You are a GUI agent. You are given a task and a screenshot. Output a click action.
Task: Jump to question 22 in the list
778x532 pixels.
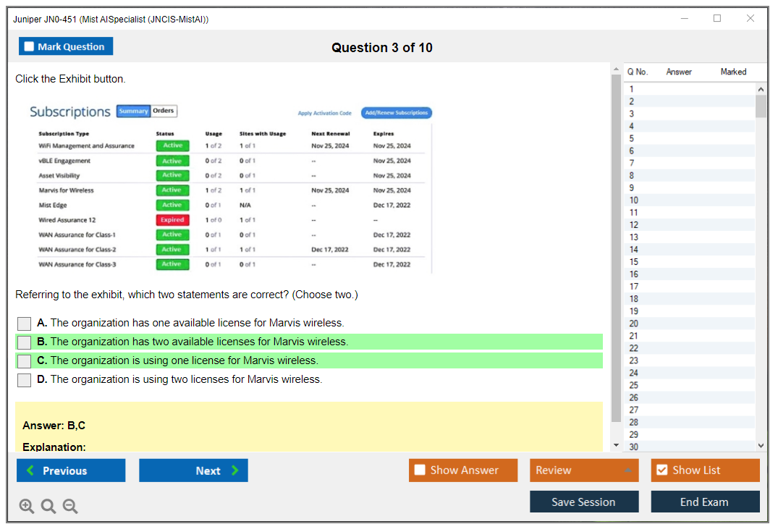tap(634, 348)
